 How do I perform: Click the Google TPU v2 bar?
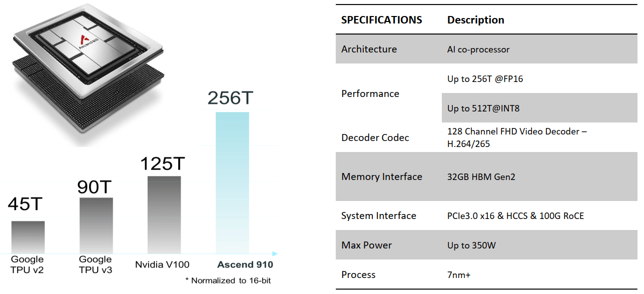28,237
